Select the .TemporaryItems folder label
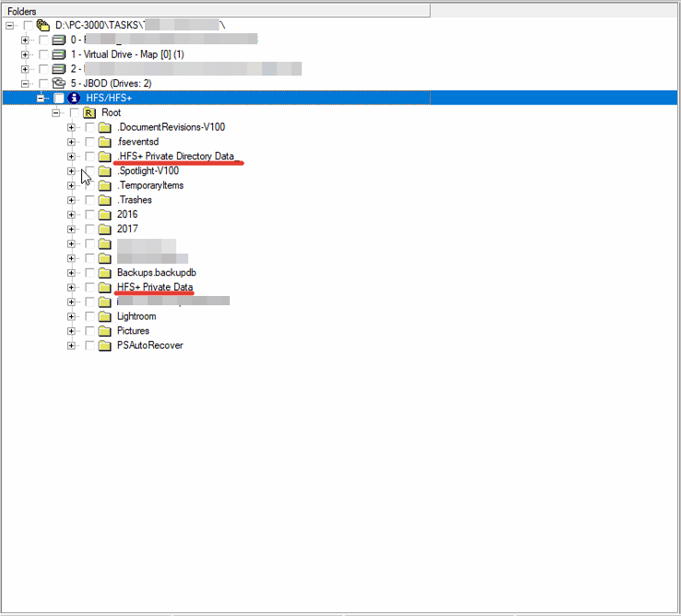 (149, 185)
